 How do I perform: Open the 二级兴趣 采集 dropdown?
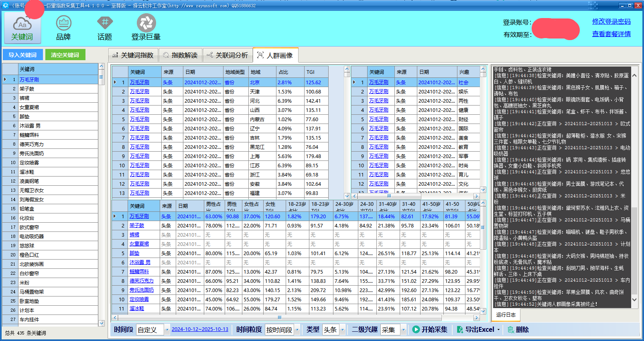pyautogui.click(x=403, y=330)
